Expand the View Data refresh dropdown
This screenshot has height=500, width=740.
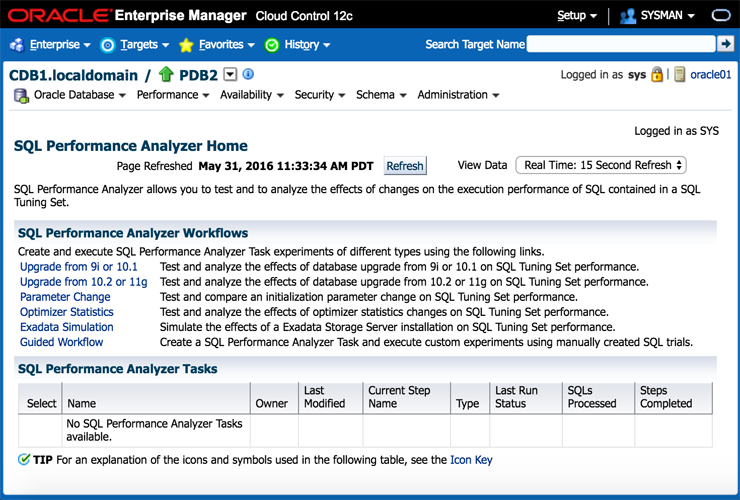600,165
